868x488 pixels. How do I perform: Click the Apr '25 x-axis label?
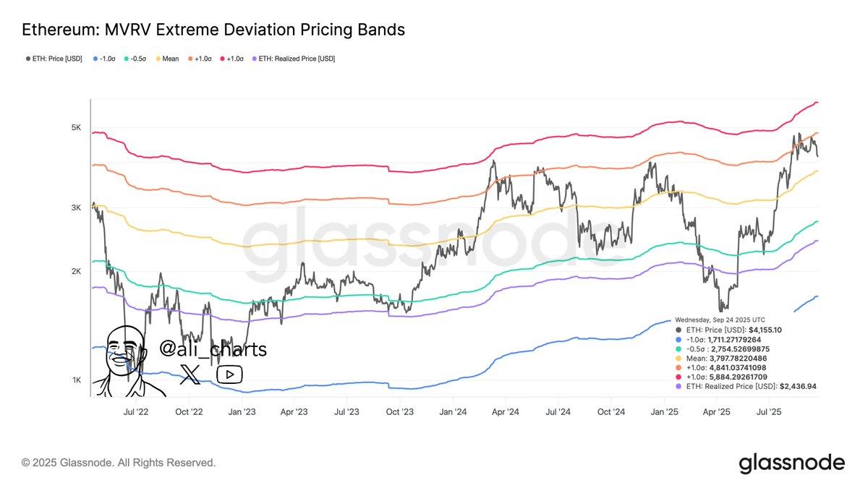point(717,411)
